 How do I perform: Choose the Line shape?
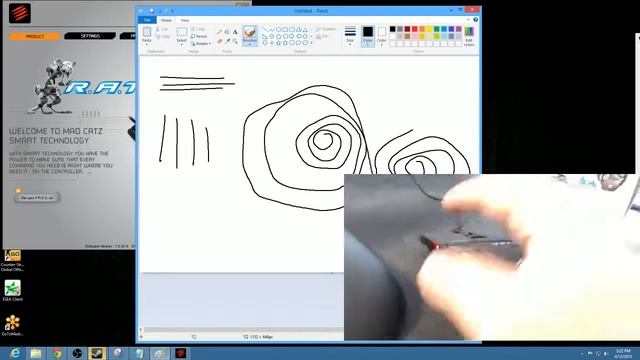pyautogui.click(x=265, y=30)
